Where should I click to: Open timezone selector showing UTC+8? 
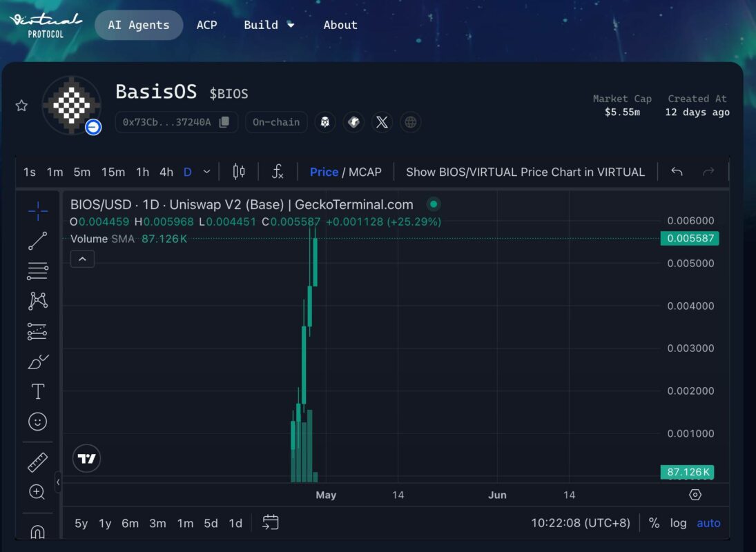pos(581,523)
